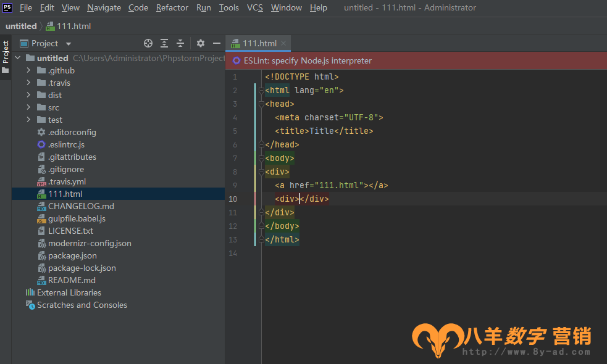
Task: Select the package-lock.json file icon
Action: coord(41,268)
